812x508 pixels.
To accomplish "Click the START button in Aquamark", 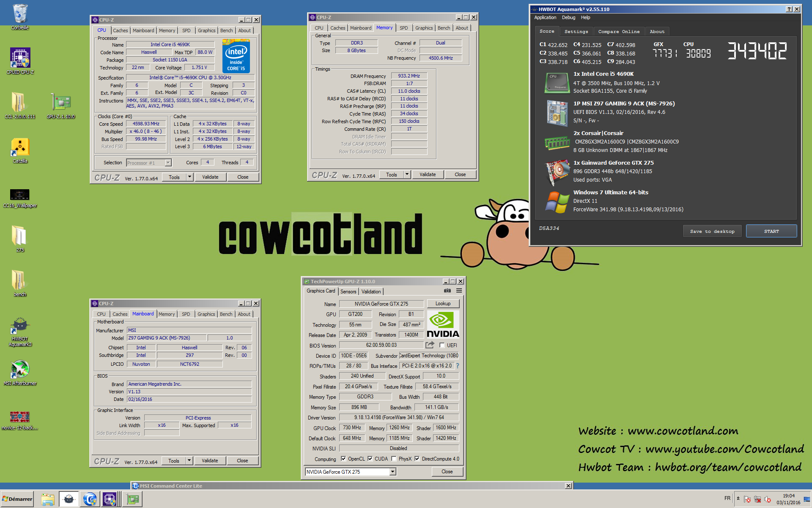I will [771, 231].
